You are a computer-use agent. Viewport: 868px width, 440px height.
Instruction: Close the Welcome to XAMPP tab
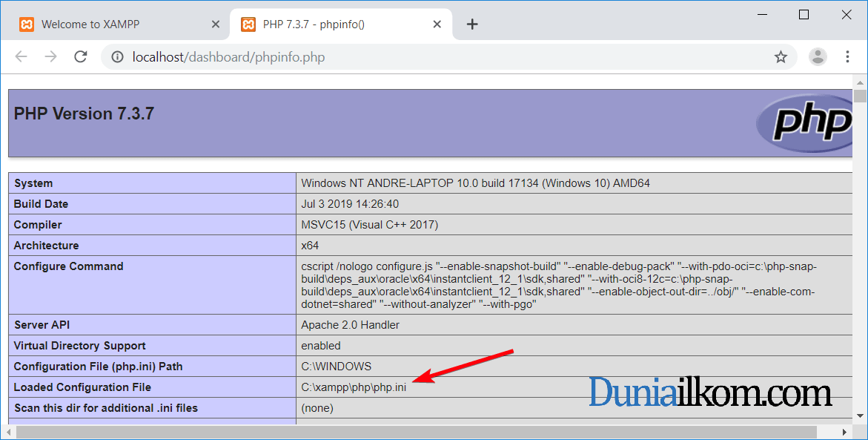click(216, 24)
